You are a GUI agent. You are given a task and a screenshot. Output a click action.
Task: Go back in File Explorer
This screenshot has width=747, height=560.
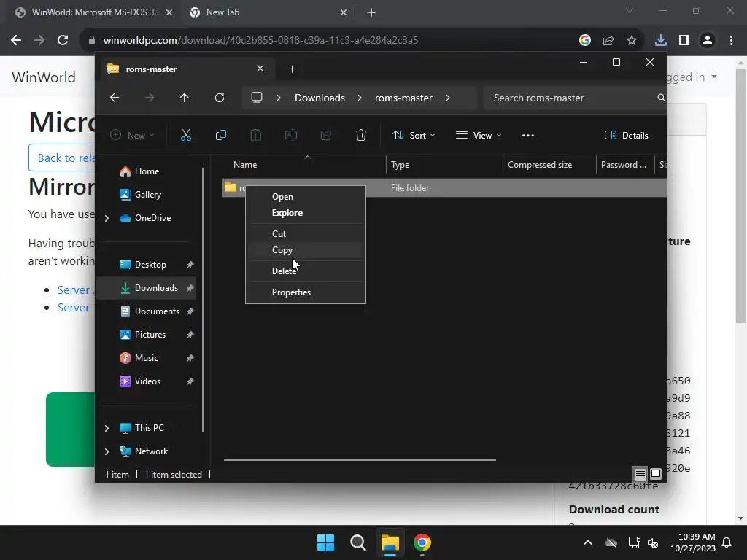pos(115,98)
